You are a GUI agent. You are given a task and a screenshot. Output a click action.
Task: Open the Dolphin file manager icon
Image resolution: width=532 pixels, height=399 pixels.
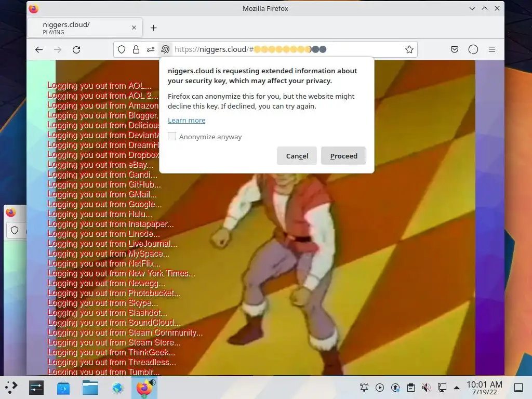pyautogui.click(x=90, y=388)
